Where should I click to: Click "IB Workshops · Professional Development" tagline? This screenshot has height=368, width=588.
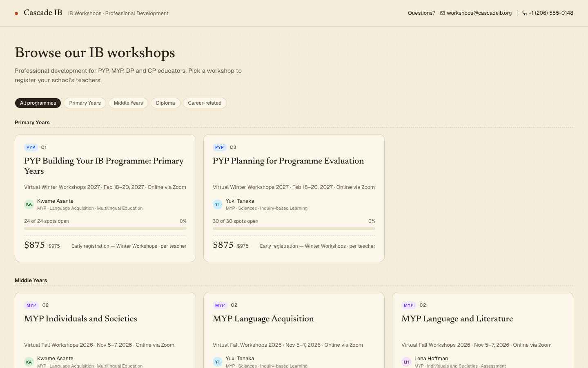pyautogui.click(x=118, y=13)
